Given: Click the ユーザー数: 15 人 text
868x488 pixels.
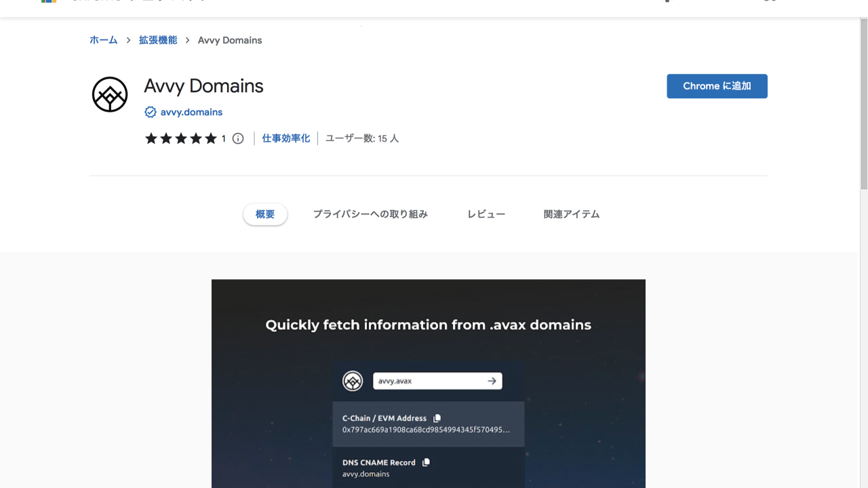Looking at the screenshot, I should pyautogui.click(x=362, y=138).
